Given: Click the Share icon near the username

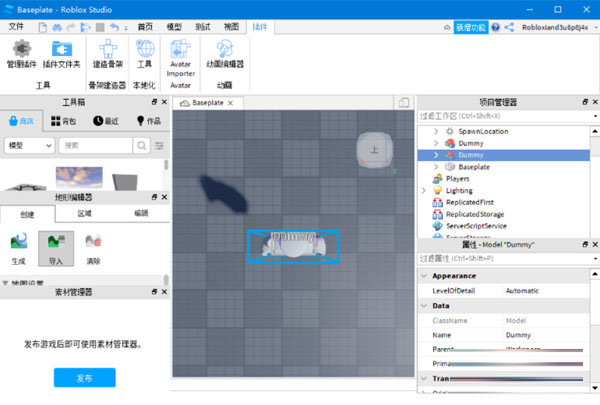Looking at the screenshot, I should [509, 27].
